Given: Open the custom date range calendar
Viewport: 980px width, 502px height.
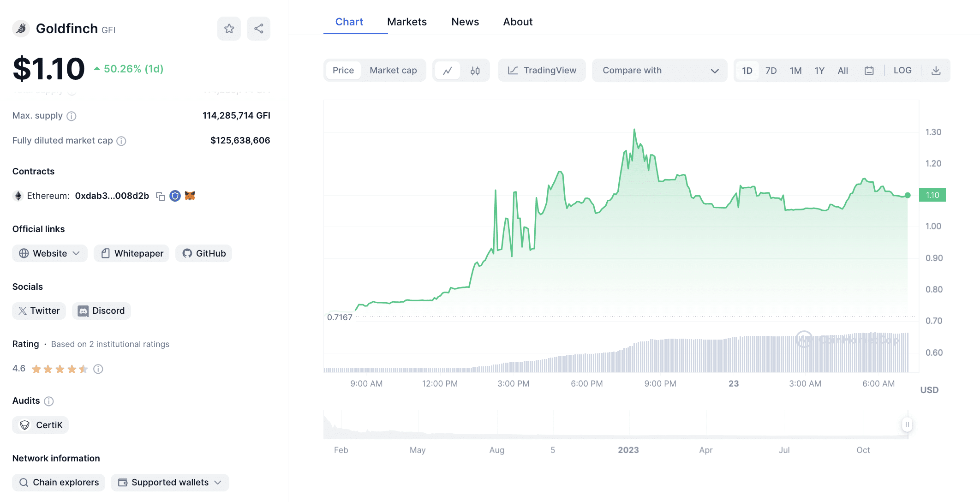Looking at the screenshot, I should tap(869, 71).
